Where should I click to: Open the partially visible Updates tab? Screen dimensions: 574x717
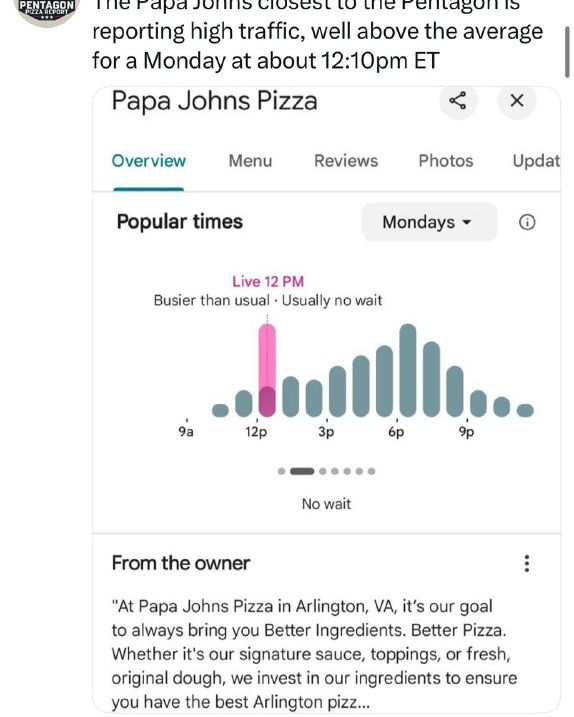[536, 161]
